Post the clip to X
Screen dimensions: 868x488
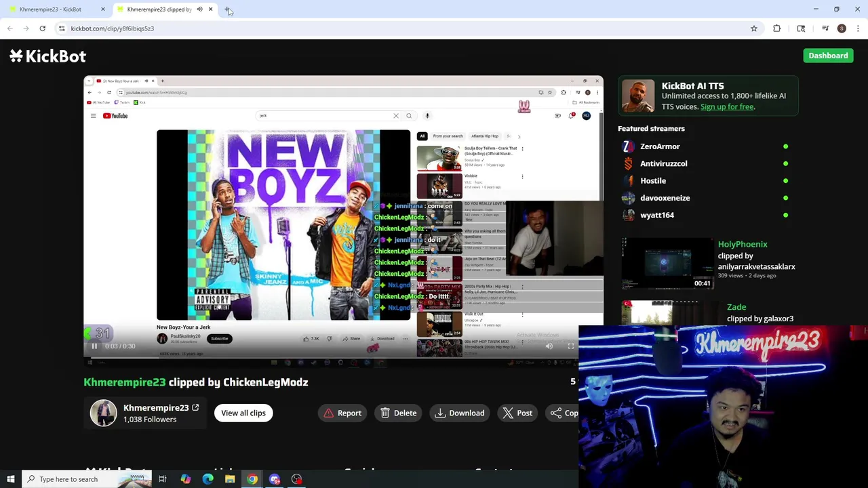[x=517, y=413]
